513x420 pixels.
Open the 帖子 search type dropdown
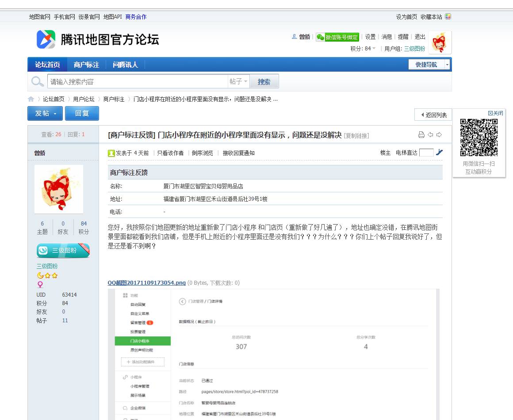tap(238, 81)
